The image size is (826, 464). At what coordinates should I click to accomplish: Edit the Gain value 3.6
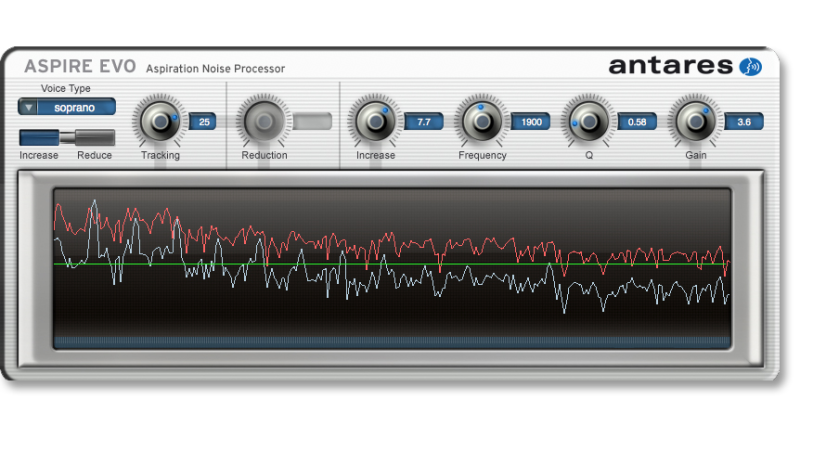coord(744,122)
